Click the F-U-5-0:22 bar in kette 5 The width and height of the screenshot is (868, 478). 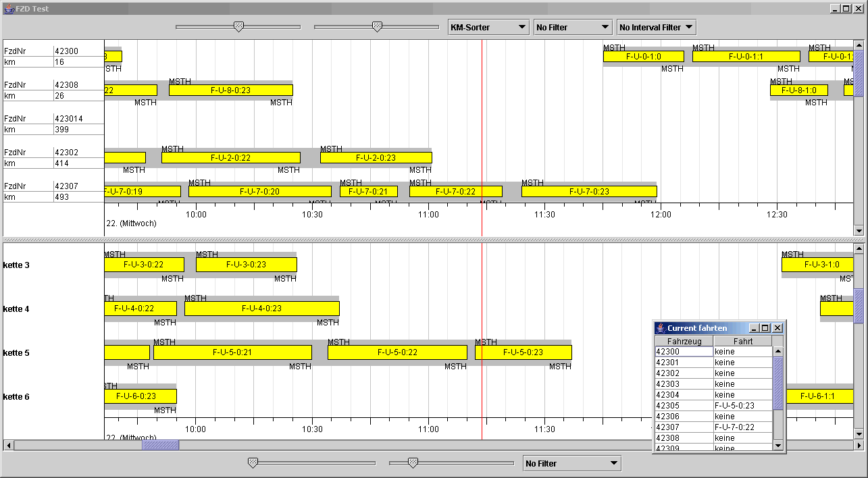point(397,352)
